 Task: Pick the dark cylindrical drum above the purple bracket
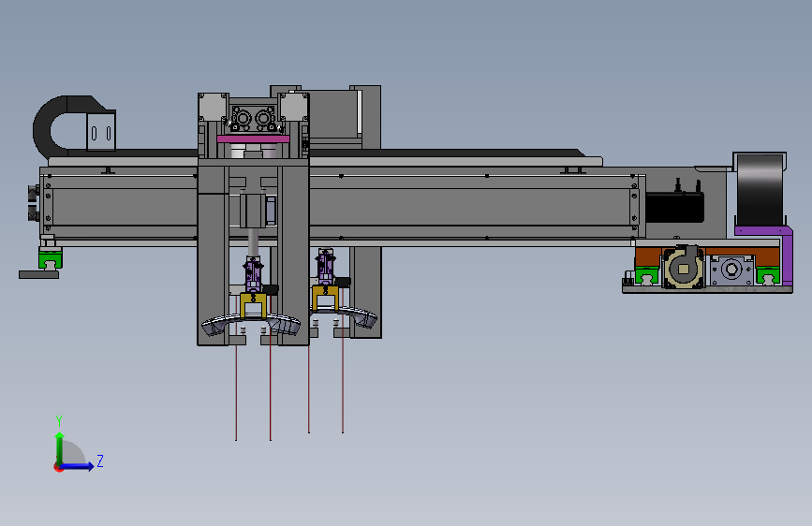point(760,189)
